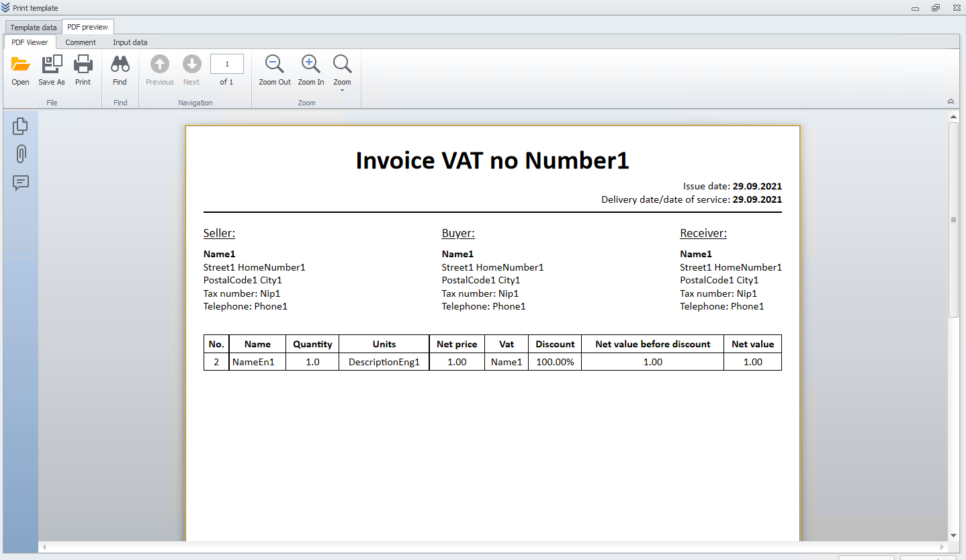The image size is (966, 560).
Task: Click the horizontal scrollbar right arrow
Action: tap(943, 547)
